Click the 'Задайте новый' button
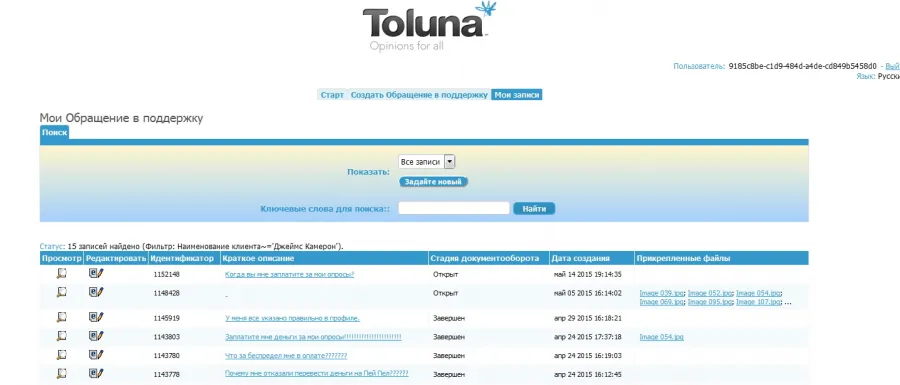The width and height of the screenshot is (900, 385). pyautogui.click(x=433, y=182)
